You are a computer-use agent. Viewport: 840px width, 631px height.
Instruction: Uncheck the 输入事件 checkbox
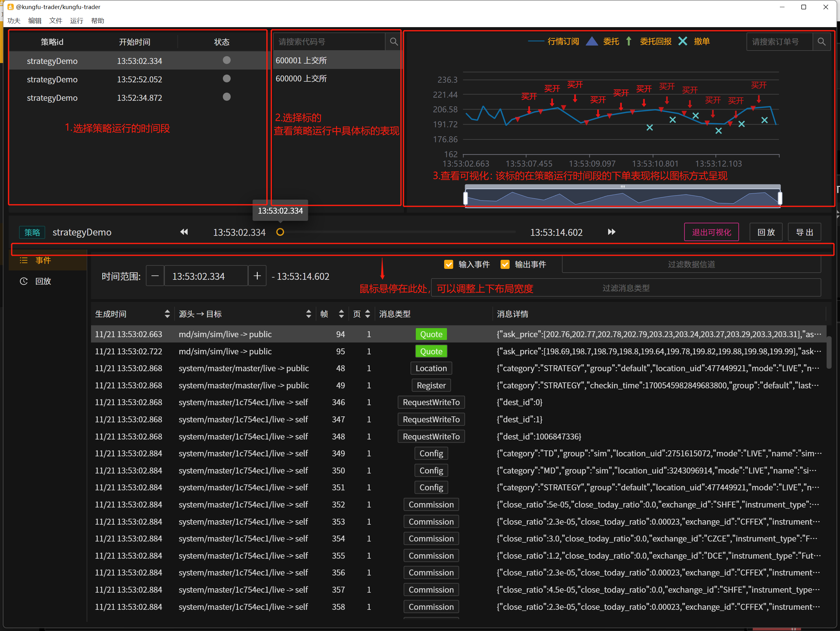(x=449, y=264)
